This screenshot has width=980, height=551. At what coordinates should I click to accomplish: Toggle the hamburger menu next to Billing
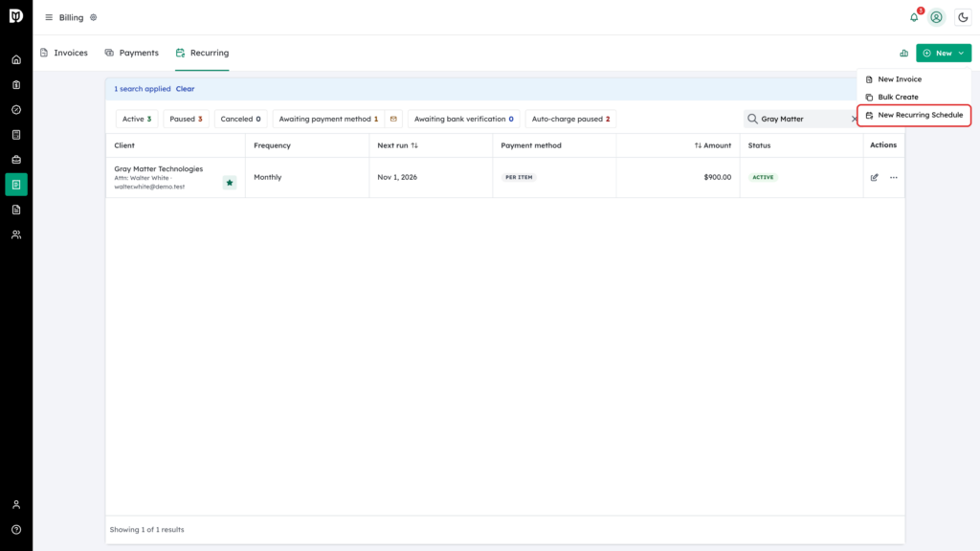pyautogui.click(x=49, y=17)
